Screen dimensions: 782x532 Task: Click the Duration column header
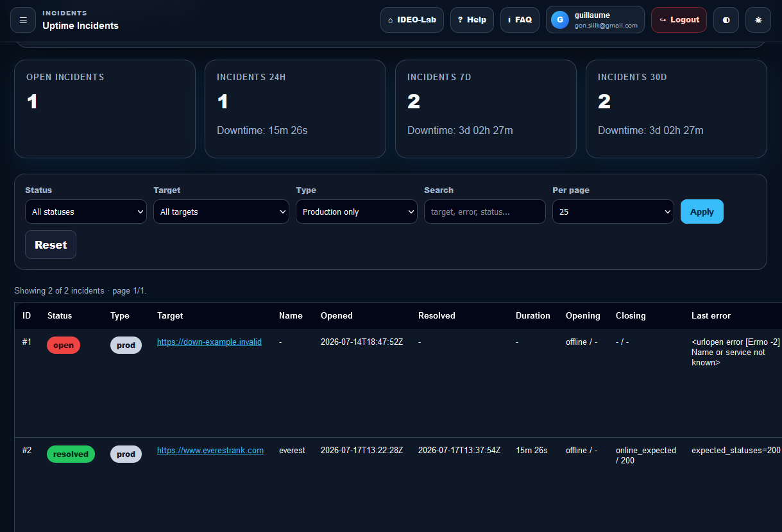pyautogui.click(x=533, y=315)
